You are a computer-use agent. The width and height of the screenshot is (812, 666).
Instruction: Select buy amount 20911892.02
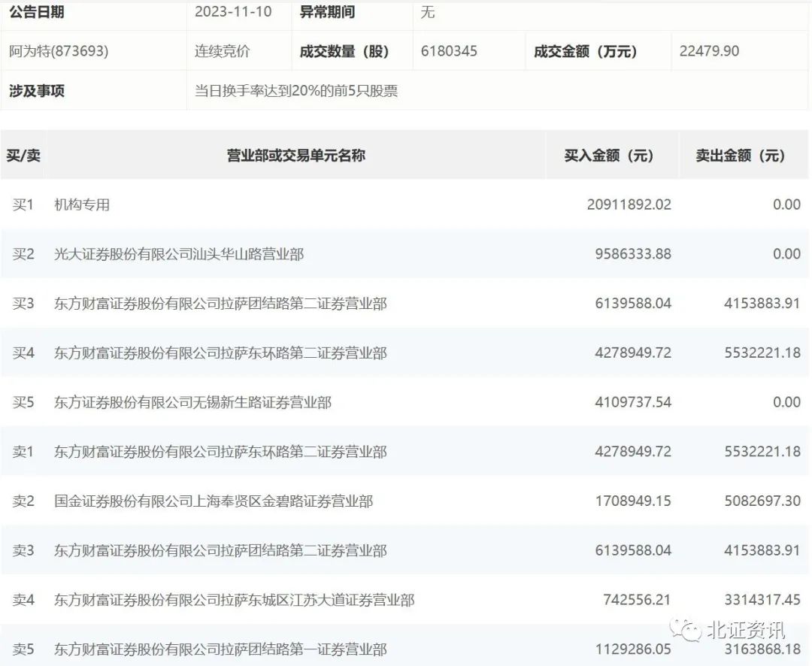point(629,204)
